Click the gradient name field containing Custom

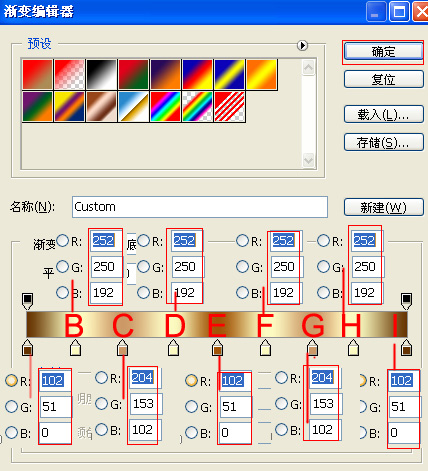tap(200, 207)
